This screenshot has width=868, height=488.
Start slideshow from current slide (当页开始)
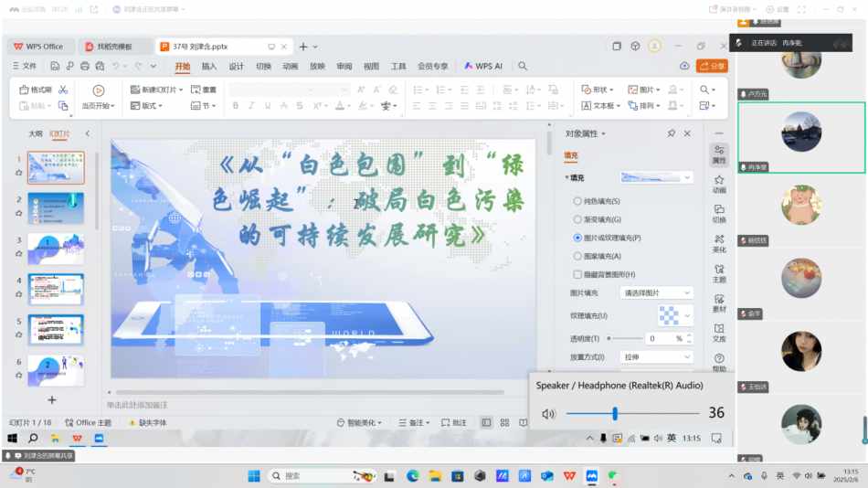(x=99, y=98)
